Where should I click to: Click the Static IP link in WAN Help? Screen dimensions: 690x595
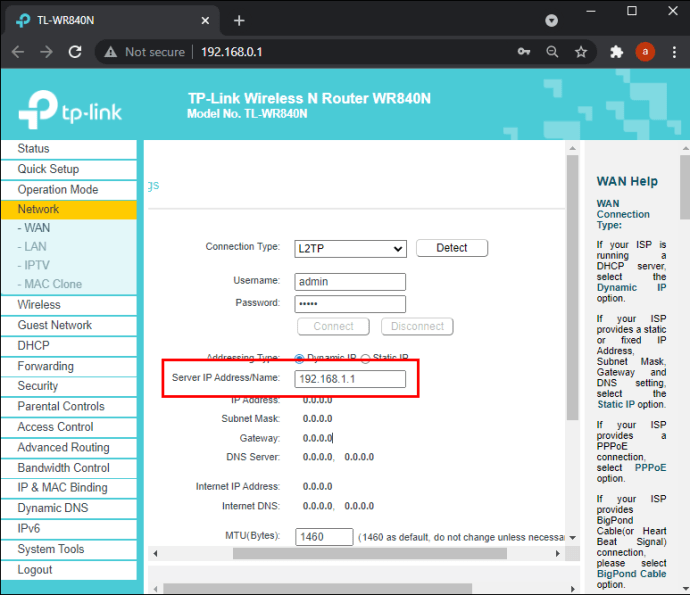pyautogui.click(x=616, y=404)
